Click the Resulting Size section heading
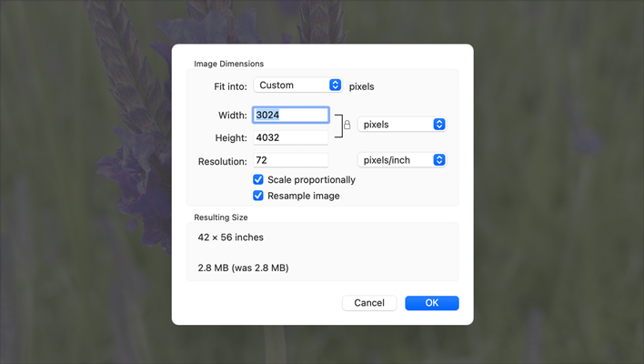Viewport: 644px width, 364px height. [221, 218]
